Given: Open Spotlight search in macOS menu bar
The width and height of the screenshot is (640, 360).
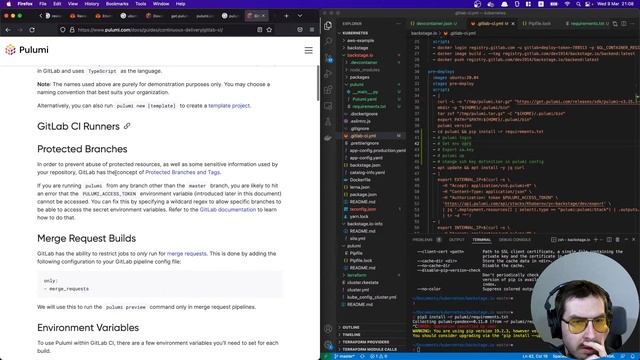Looking at the screenshot, I should click(578, 4).
